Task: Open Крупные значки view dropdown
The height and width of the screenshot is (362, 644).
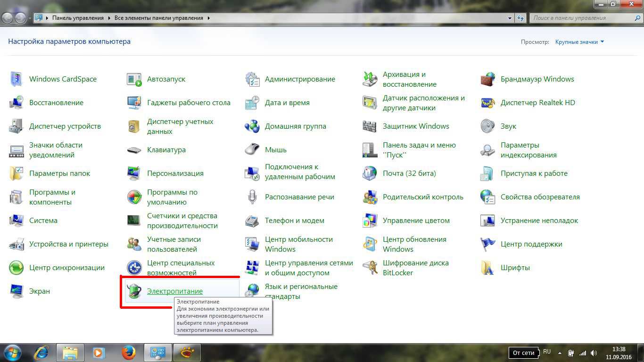Action: pyautogui.click(x=579, y=42)
